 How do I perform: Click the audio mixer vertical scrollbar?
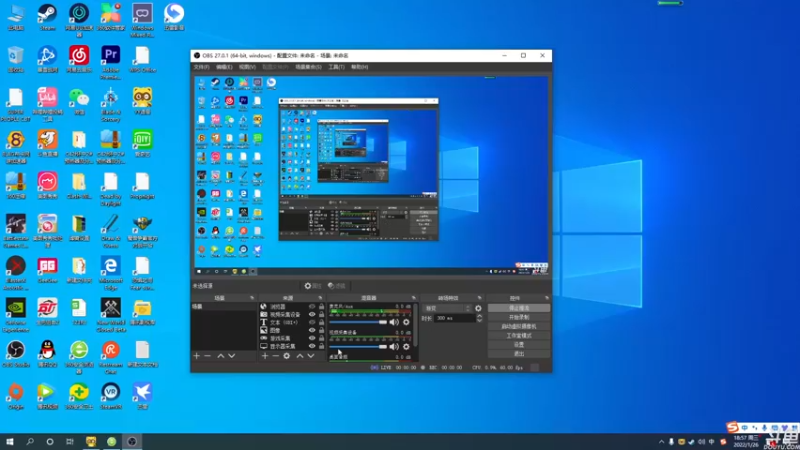pyautogui.click(x=415, y=324)
